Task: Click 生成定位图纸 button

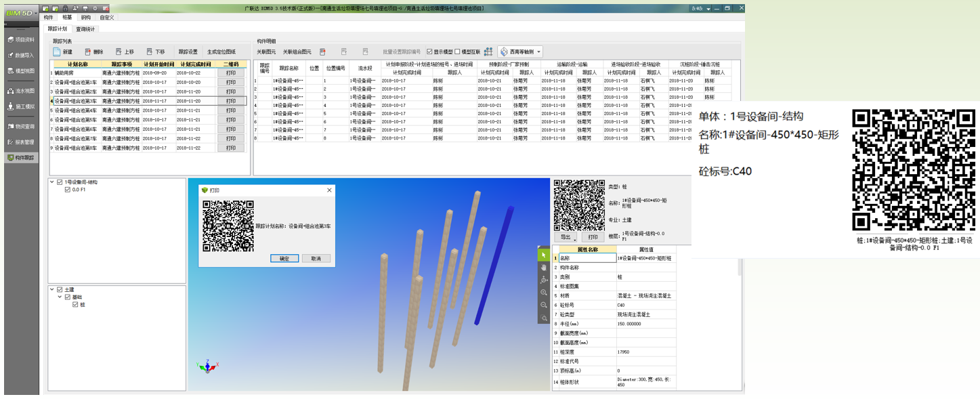Action: click(221, 51)
